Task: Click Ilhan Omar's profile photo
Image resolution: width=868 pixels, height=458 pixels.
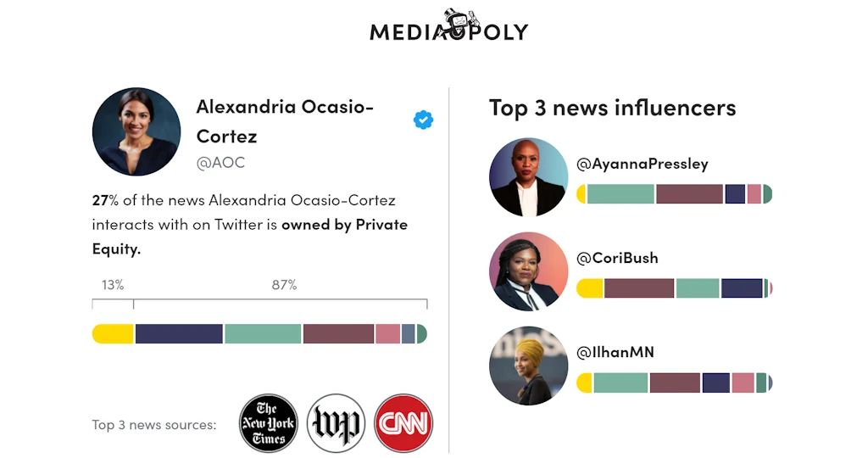Action: [528, 366]
